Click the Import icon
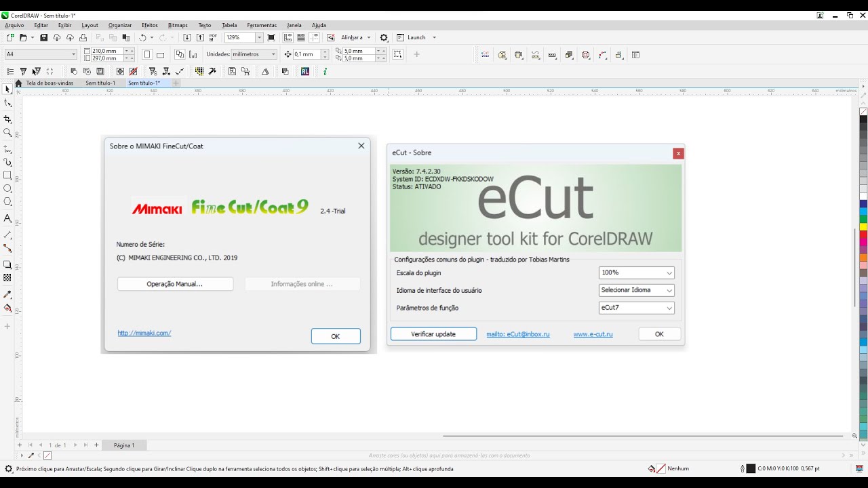Viewport: 868px width, 488px height. click(188, 37)
